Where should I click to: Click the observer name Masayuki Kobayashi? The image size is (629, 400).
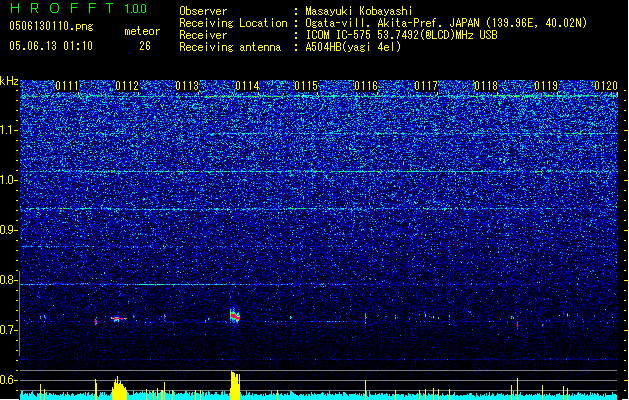(x=359, y=11)
